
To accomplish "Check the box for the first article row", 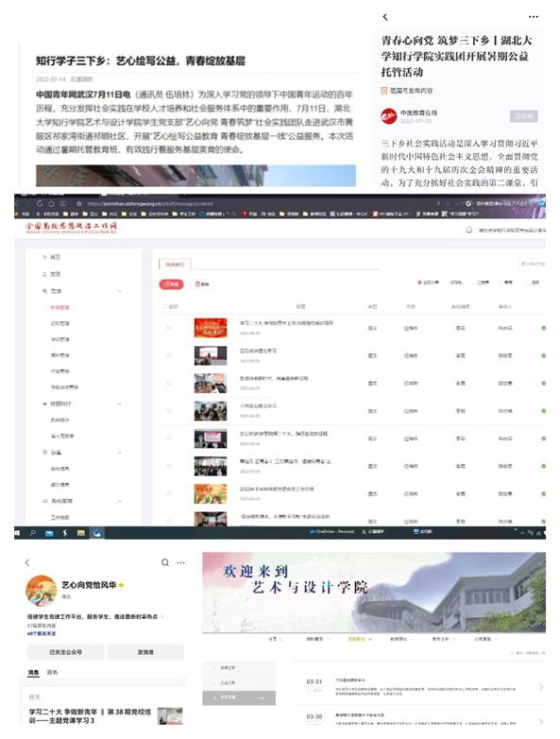I will click(169, 328).
